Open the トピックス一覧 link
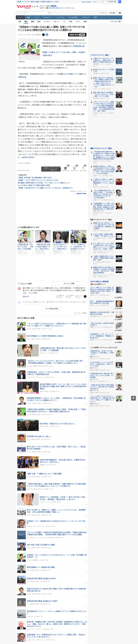The image size is (138, 644). tap(115, 21)
